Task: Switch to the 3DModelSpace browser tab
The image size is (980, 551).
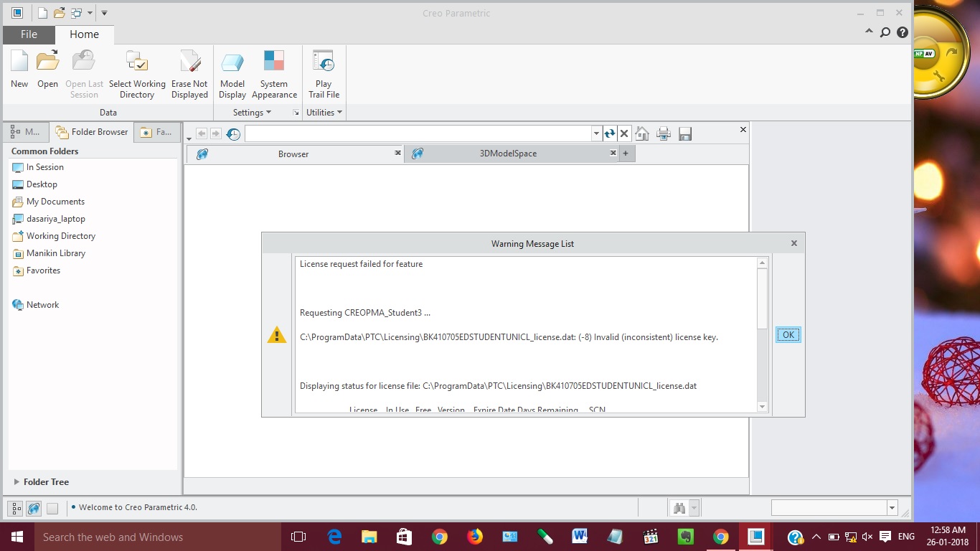Action: [x=508, y=154]
